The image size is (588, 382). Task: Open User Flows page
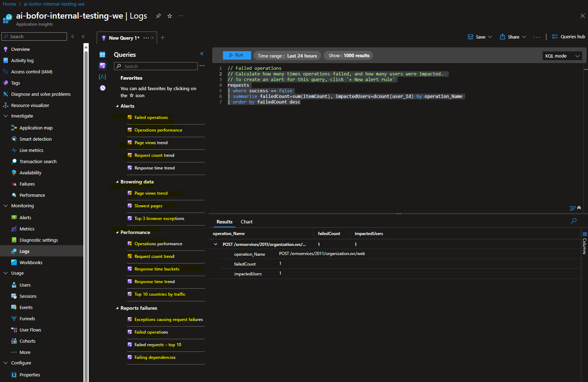click(30, 330)
